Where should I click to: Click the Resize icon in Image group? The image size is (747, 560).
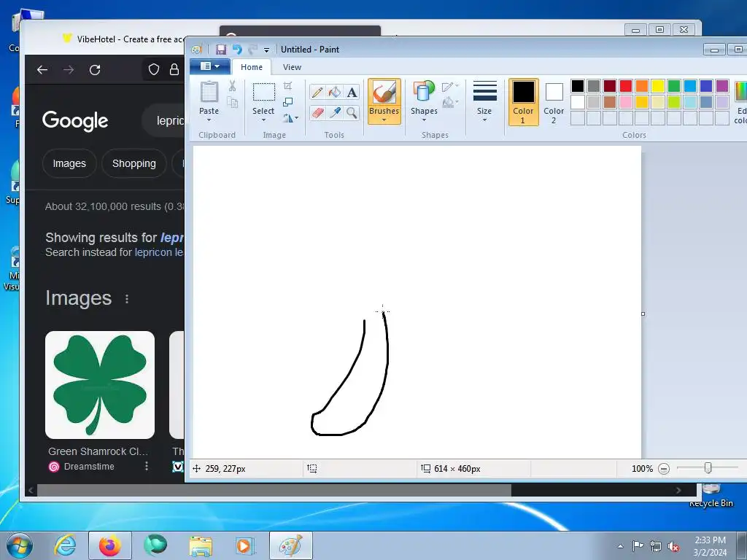coord(287,102)
